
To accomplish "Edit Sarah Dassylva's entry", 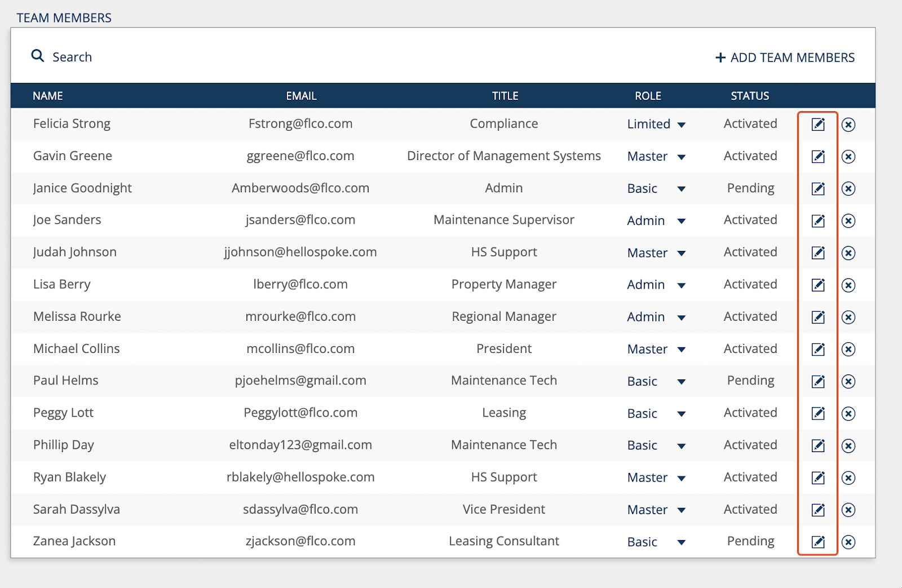I will click(818, 510).
